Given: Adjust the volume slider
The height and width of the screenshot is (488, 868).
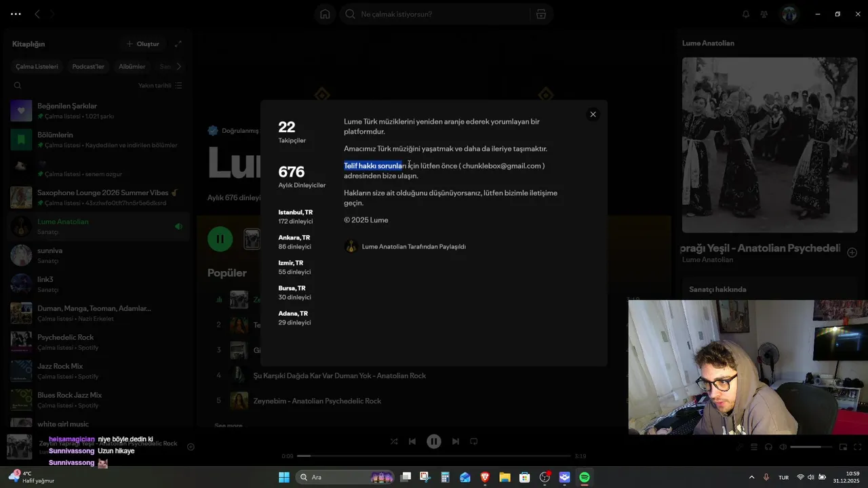Looking at the screenshot, I should pos(811,447).
